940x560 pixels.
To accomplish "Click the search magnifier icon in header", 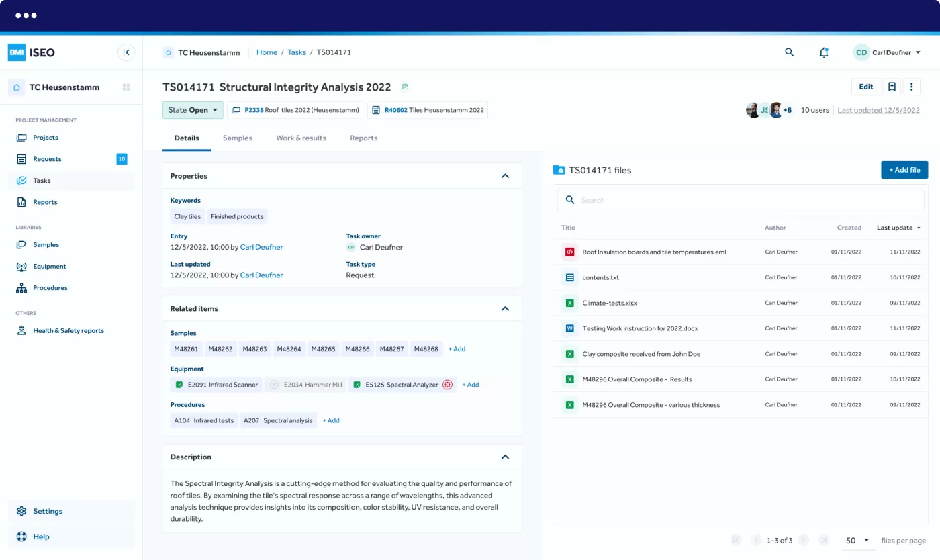I will click(x=790, y=52).
